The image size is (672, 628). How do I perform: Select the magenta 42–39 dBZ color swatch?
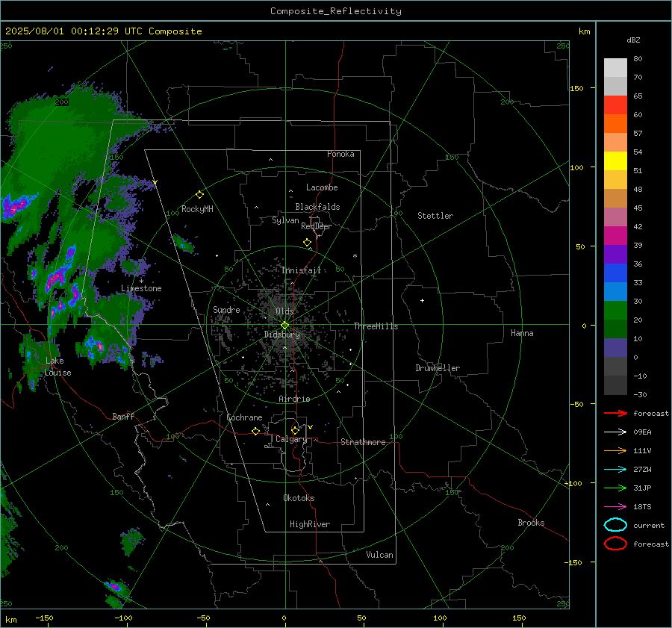pyautogui.click(x=615, y=236)
